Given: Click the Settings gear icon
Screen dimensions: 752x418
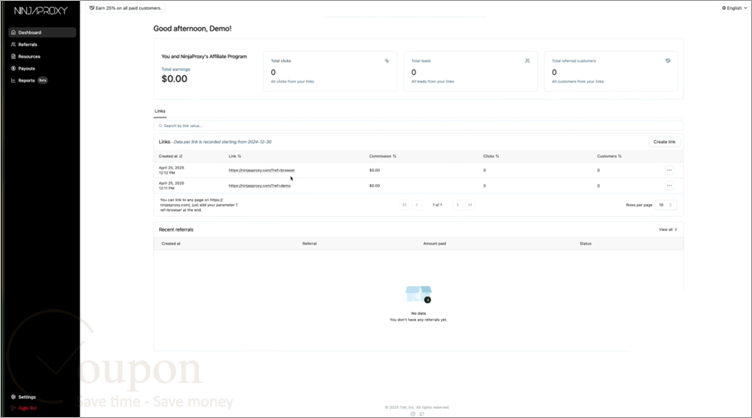Looking at the screenshot, I should click(13, 397).
